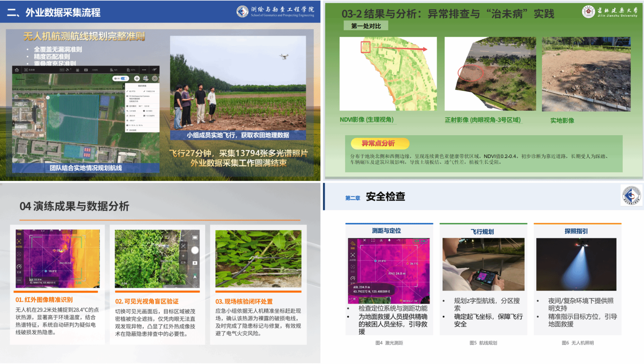Click the searchlight drone night photo
Viewport: 644px width, 364px height.
(576, 264)
